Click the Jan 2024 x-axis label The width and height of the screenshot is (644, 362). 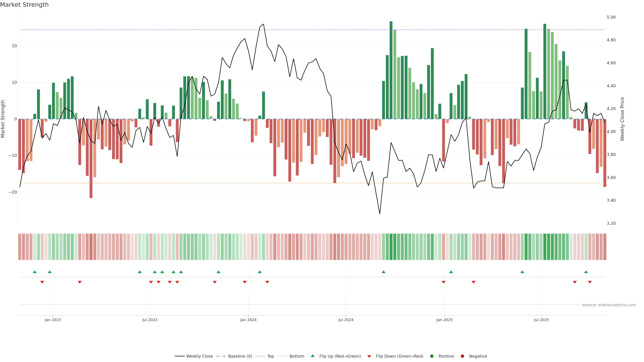pos(248,320)
